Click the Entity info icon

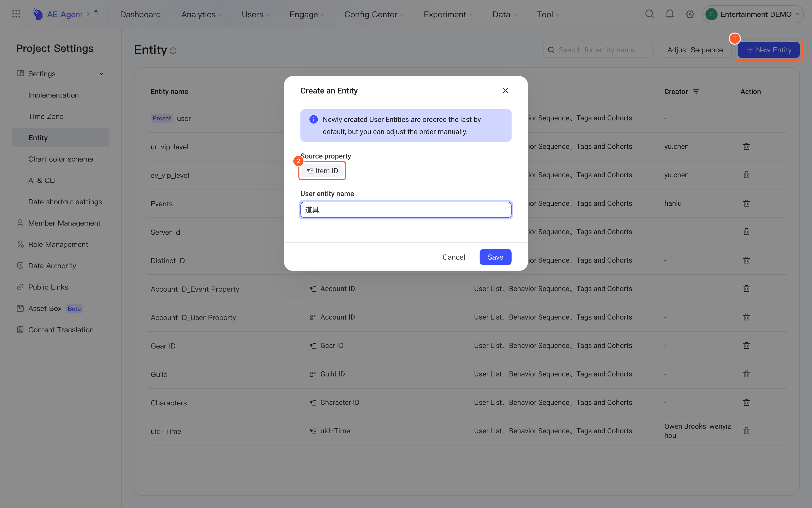pos(173,51)
